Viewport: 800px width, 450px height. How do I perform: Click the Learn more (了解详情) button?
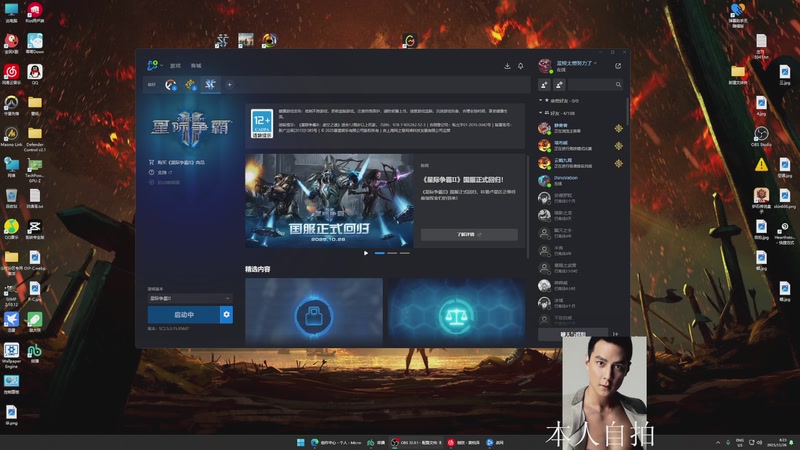click(469, 234)
